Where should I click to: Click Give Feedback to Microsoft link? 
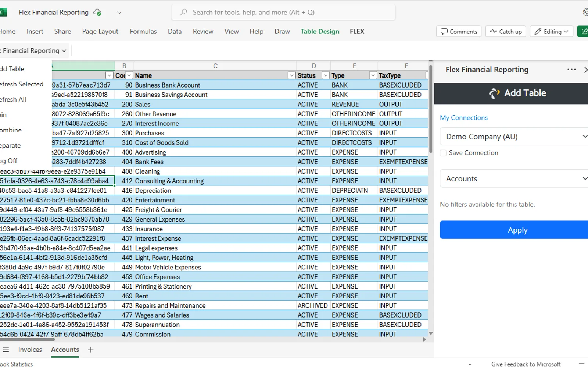pos(526,364)
